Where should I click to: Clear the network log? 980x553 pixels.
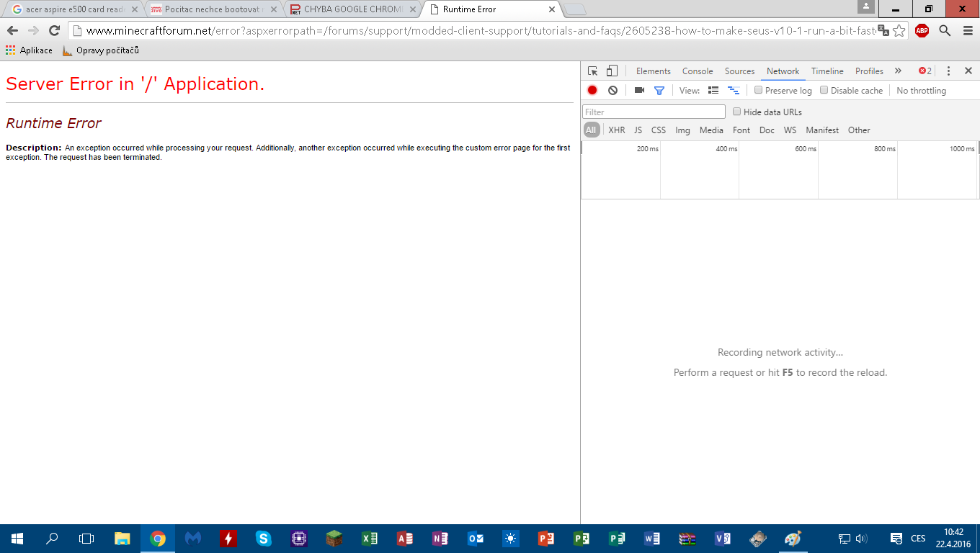[x=612, y=90]
